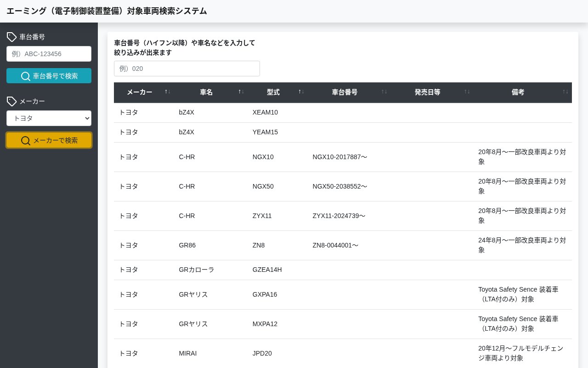588x368 pixels.
Task: Click the tag icon beside メーカー label
Action: tap(11, 101)
